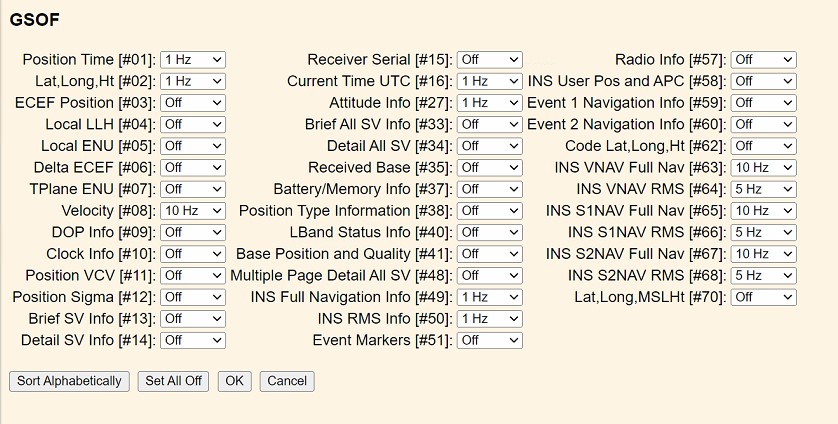The height and width of the screenshot is (424, 838).
Task: Open the Receiver Serial [#15] dropdown
Action: point(489,60)
